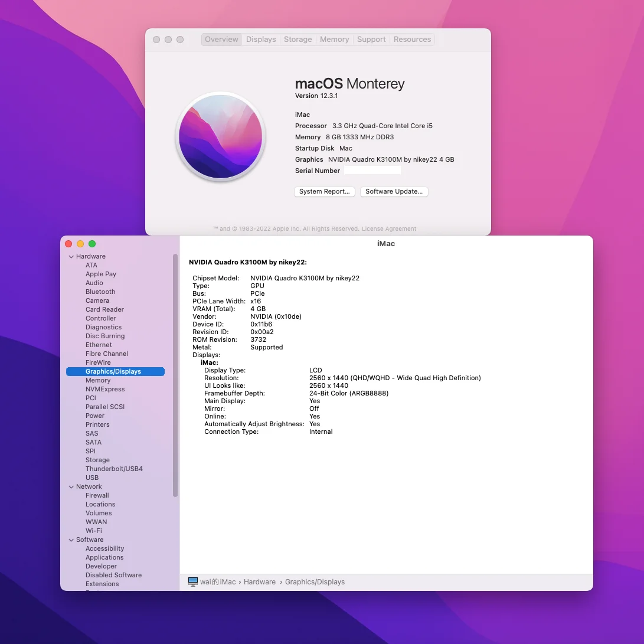644x644 pixels.
Task: Select Audio in the sidebar
Action: click(x=94, y=283)
